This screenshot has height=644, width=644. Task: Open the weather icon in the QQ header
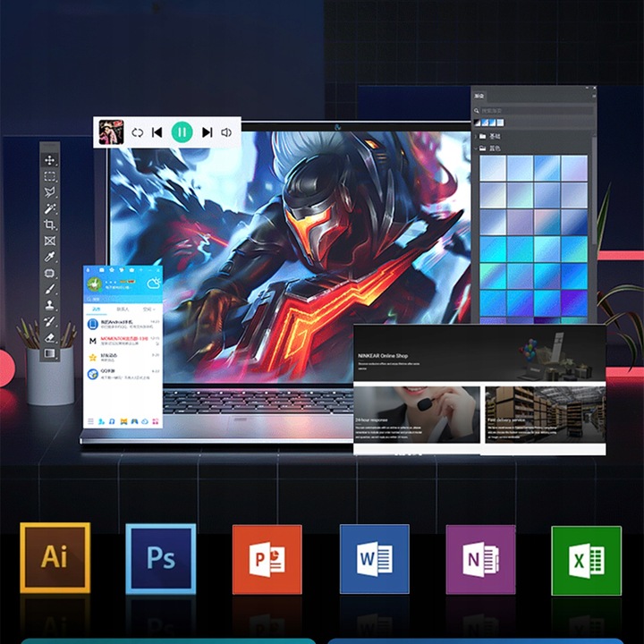(154, 284)
